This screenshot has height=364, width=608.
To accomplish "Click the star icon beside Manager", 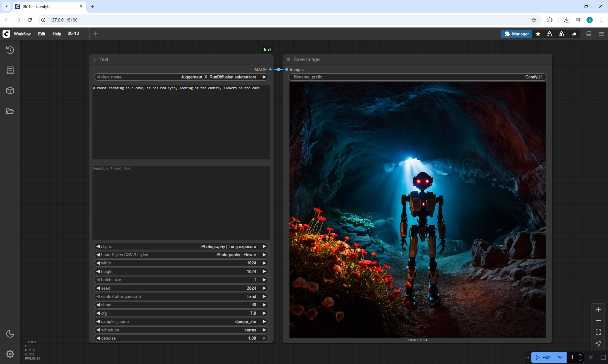I will coord(538,34).
